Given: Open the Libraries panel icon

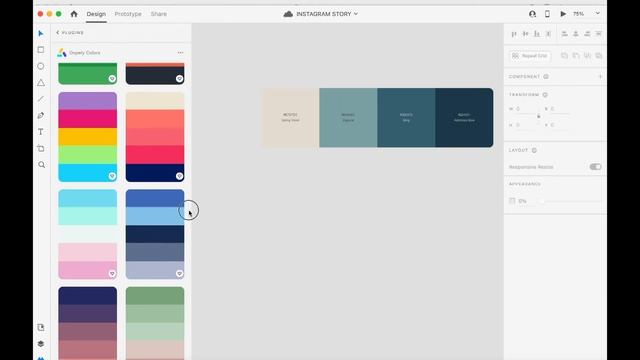Looking at the screenshot, I should (x=41, y=327).
